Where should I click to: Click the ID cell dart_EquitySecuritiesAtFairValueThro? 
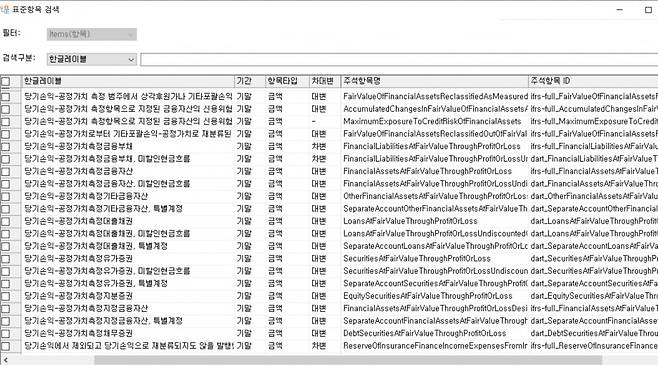click(594, 296)
